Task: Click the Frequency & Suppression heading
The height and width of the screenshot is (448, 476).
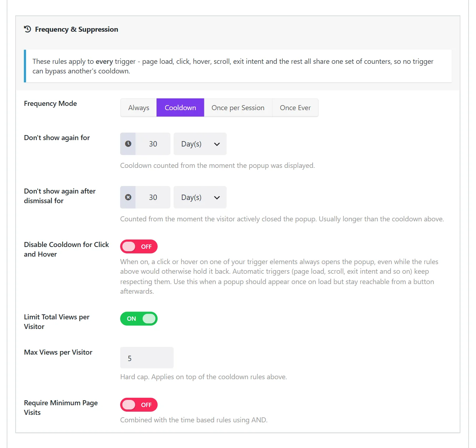Action: coord(77,29)
